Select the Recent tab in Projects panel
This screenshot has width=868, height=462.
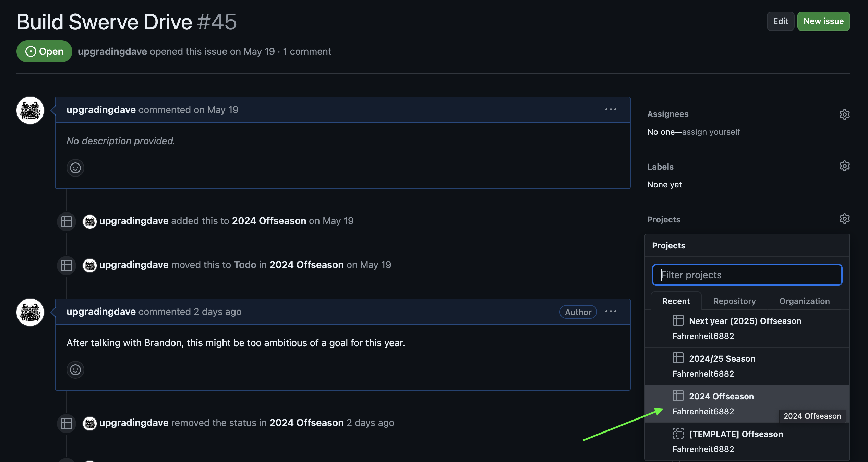(676, 300)
